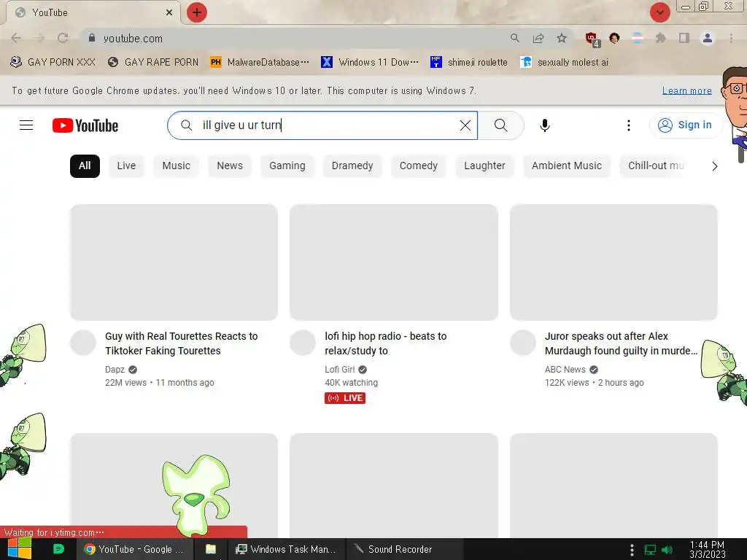Open the Windows Start button

tap(19, 549)
